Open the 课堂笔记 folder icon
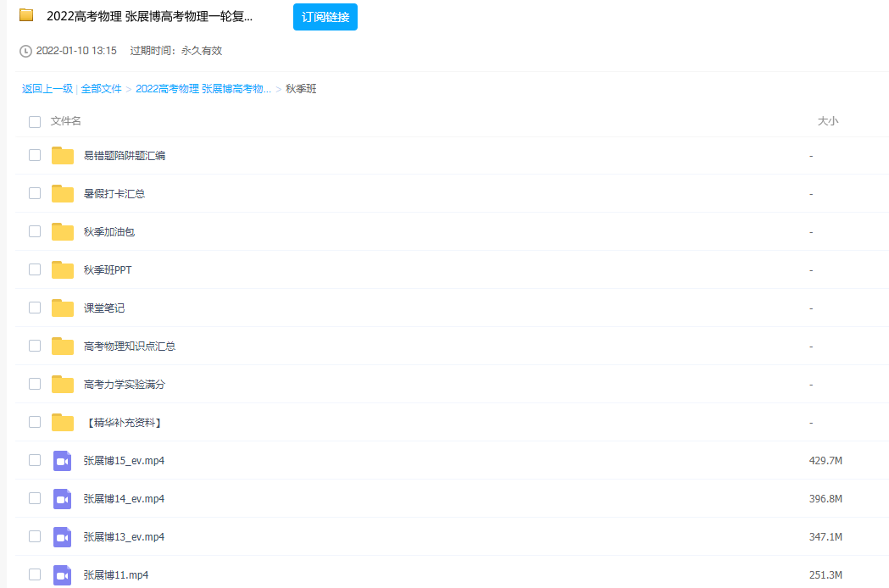Image resolution: width=889 pixels, height=588 pixels. pos(63,308)
